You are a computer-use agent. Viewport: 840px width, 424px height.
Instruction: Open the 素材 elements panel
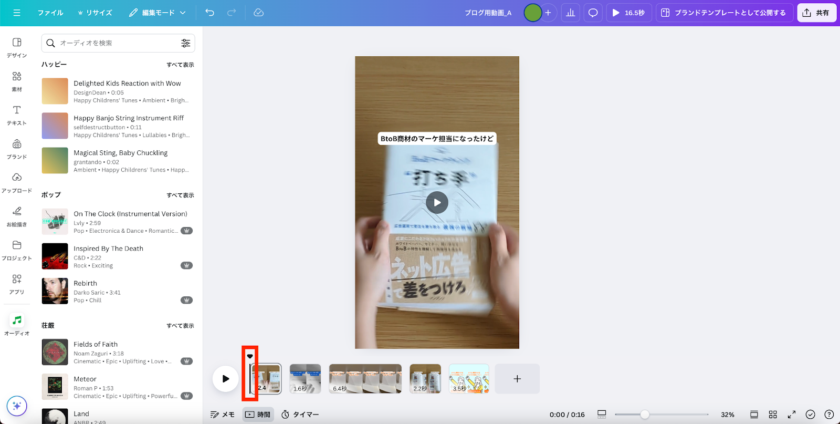point(17,80)
